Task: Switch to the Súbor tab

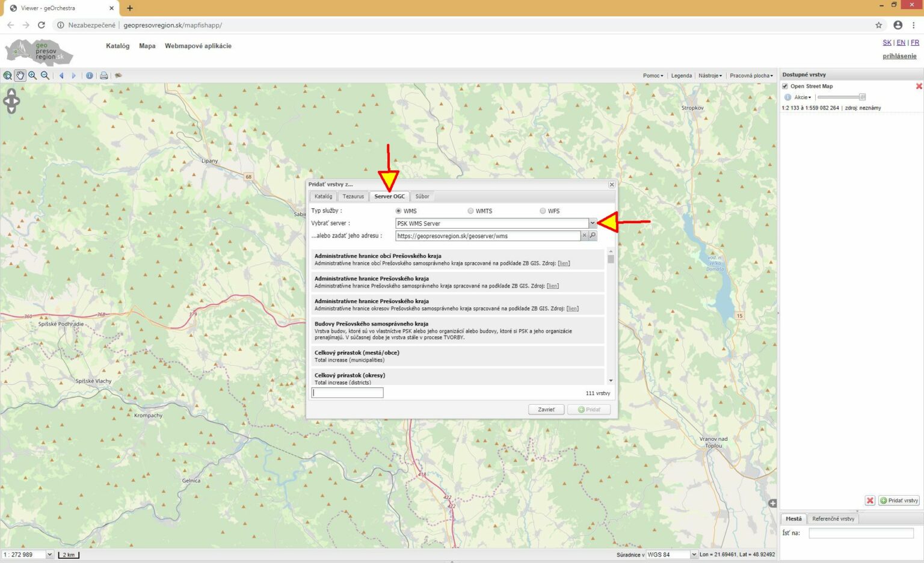Action: click(422, 196)
